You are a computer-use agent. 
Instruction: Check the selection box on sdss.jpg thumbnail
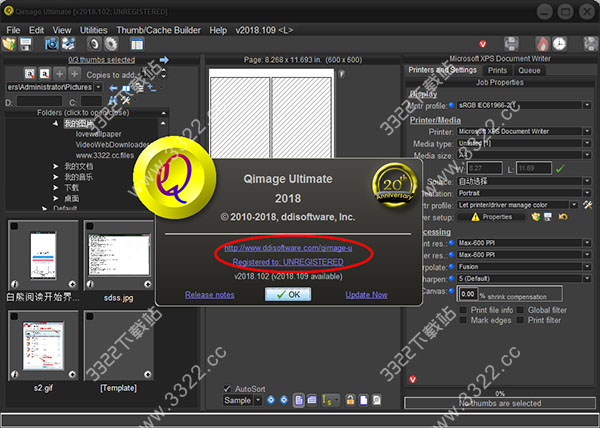point(90,226)
